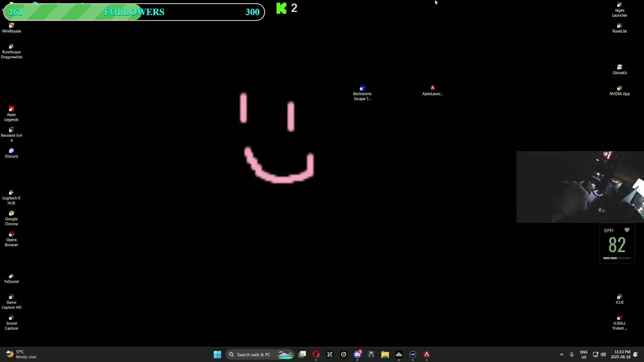Open Task View in the taskbar
This screenshot has width=644, height=362.
point(302,354)
